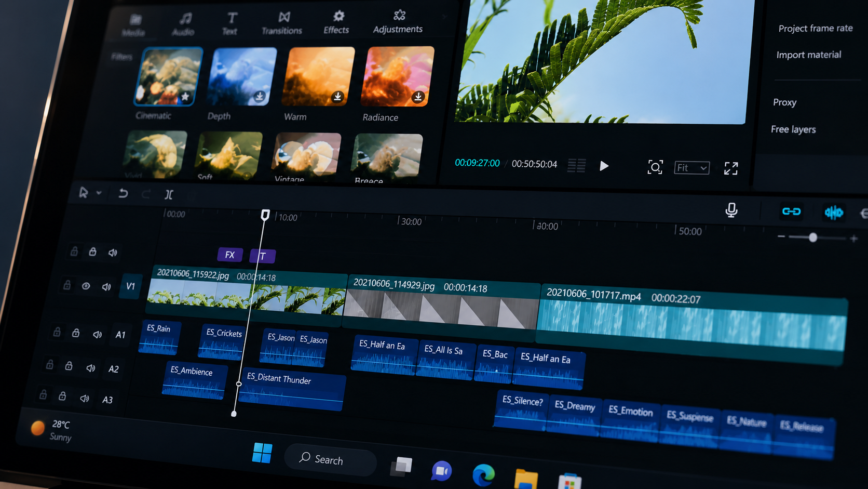Click the download icon on the Depth filter

259,96
